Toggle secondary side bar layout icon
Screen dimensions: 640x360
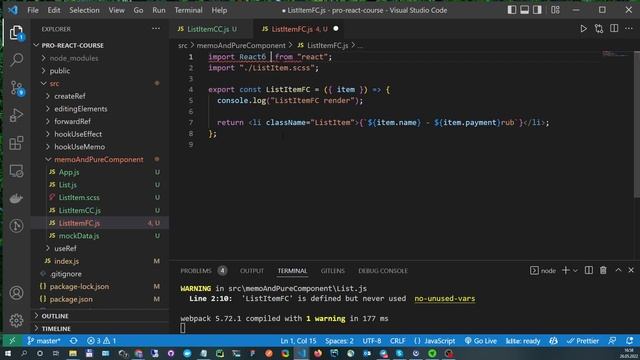click(x=538, y=10)
